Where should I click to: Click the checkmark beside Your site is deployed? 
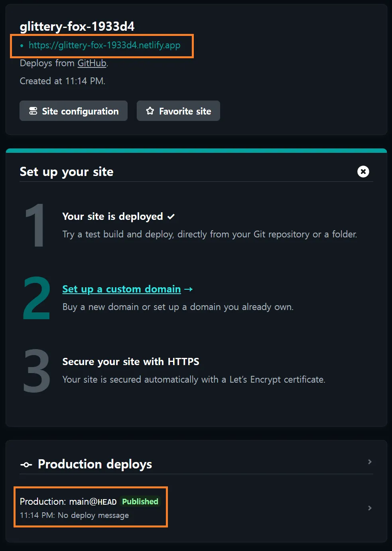(x=171, y=216)
